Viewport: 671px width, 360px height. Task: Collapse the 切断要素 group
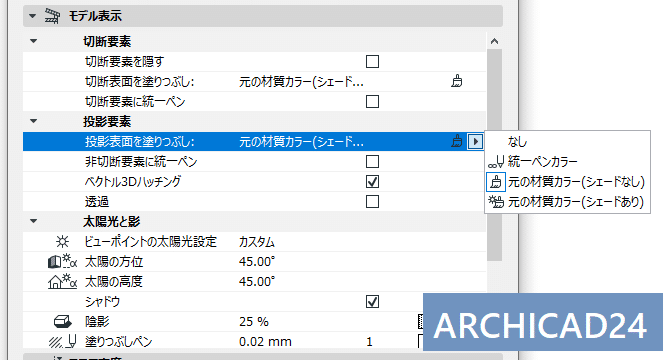click(x=34, y=42)
